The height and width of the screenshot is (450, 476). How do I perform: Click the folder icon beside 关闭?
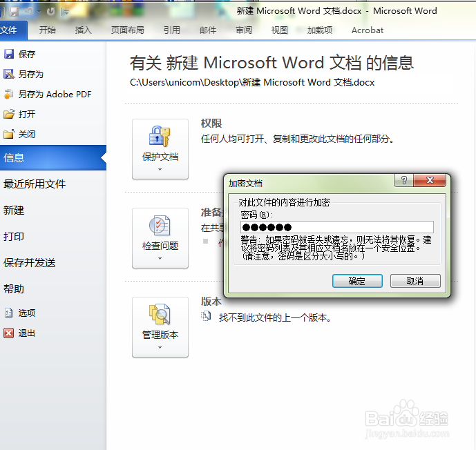(9, 134)
